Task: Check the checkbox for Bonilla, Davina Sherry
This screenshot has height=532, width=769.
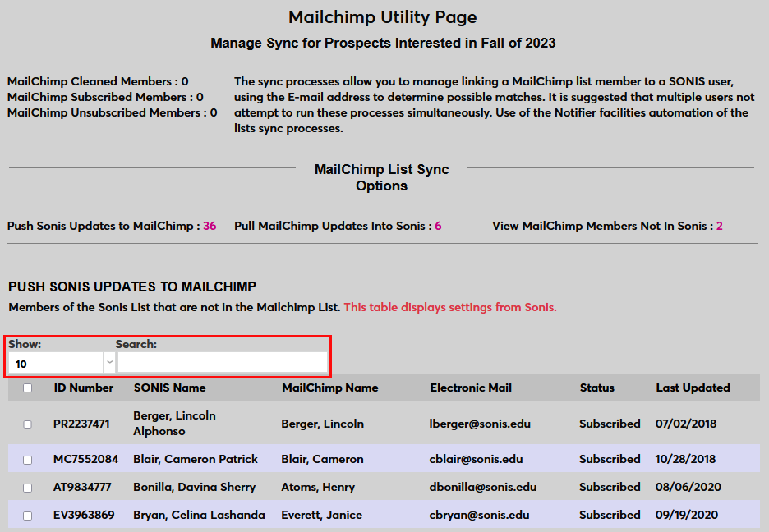Action: click(27, 487)
